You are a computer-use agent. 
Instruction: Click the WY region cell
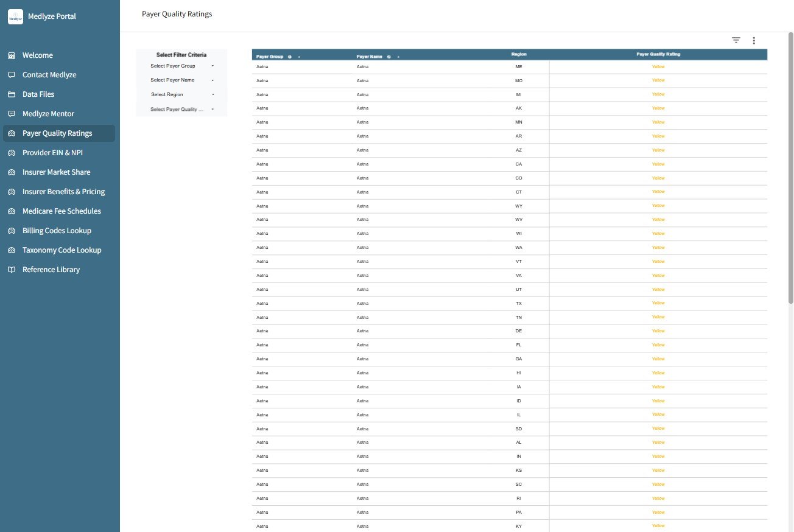tap(519, 206)
